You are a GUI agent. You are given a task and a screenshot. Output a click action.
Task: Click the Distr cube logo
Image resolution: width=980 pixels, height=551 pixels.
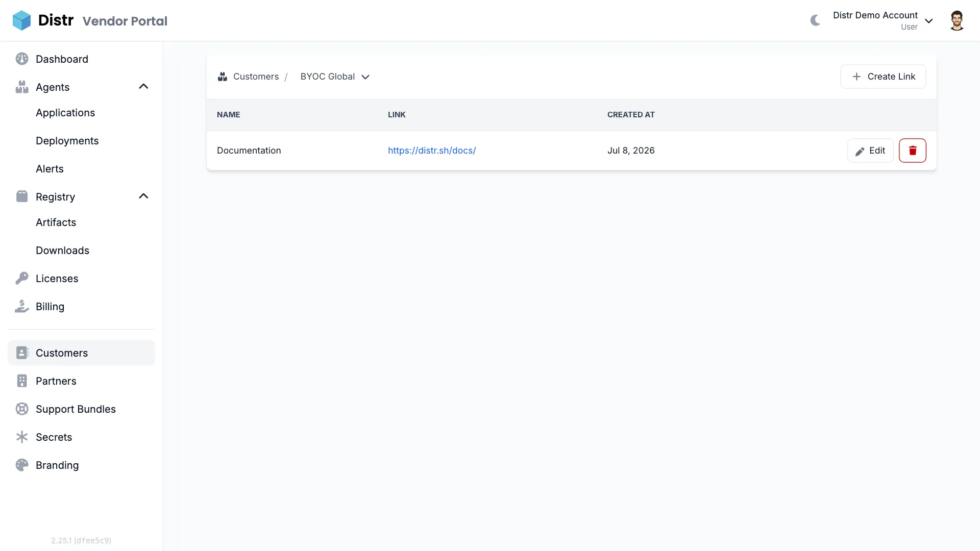click(21, 20)
